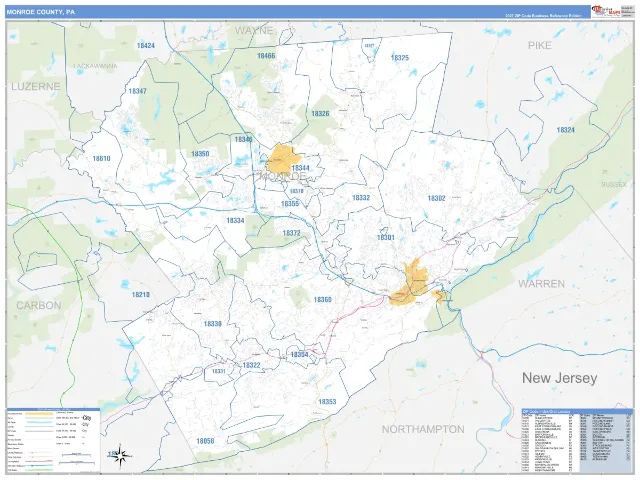Click ZIP code label 18424
This screenshot has width=640, height=480.
[x=146, y=46]
